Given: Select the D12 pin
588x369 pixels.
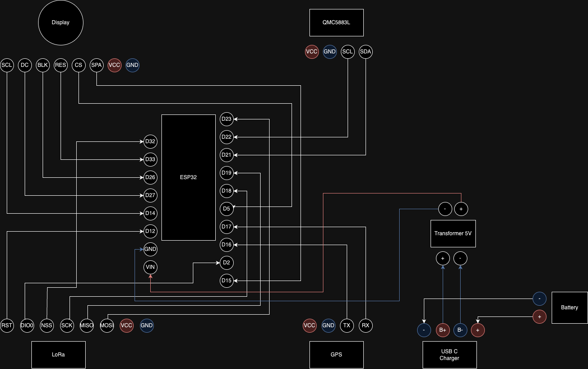Looking at the screenshot, I should [150, 231].
